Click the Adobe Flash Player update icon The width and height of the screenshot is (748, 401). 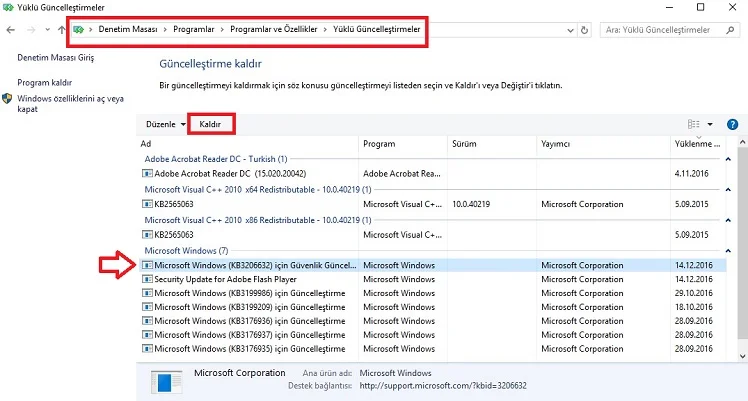[147, 279]
